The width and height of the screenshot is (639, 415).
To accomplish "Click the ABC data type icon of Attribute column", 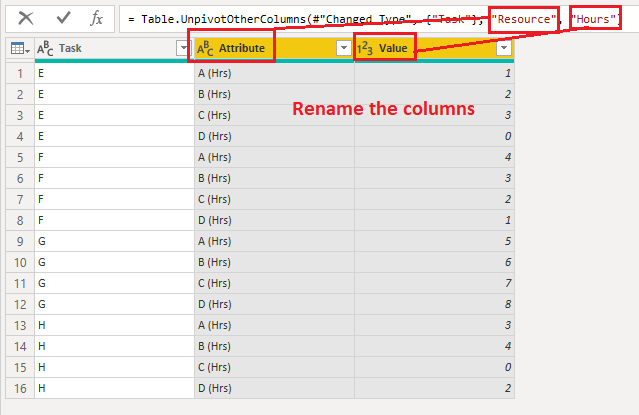I will 205,49.
